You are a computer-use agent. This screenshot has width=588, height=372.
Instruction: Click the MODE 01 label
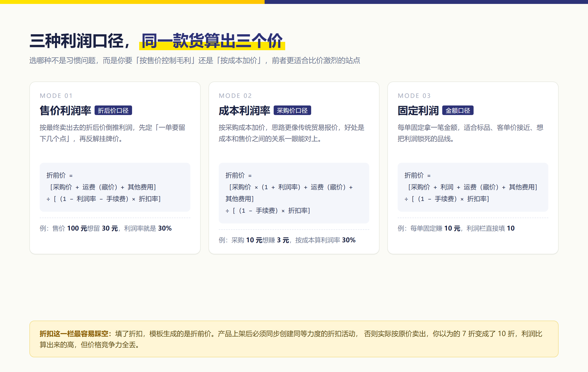(x=56, y=96)
